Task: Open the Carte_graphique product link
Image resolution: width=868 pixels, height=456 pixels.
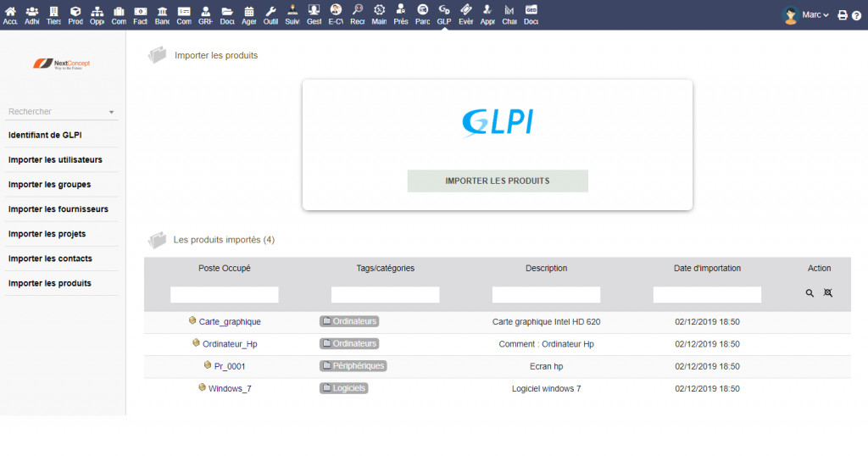Action: (x=230, y=321)
